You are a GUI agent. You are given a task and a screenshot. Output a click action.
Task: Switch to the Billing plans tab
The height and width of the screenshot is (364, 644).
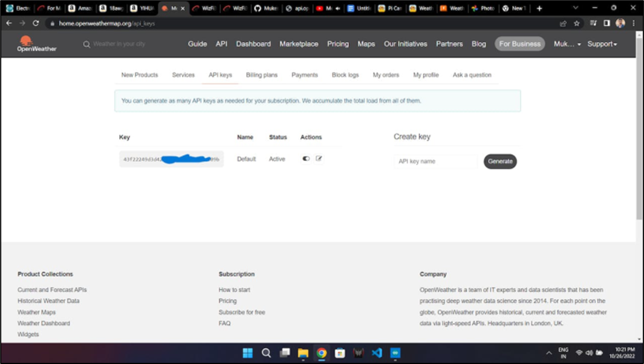tap(262, 75)
